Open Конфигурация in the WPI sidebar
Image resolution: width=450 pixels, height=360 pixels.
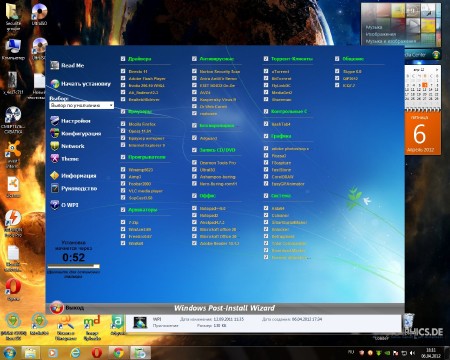tap(76, 134)
